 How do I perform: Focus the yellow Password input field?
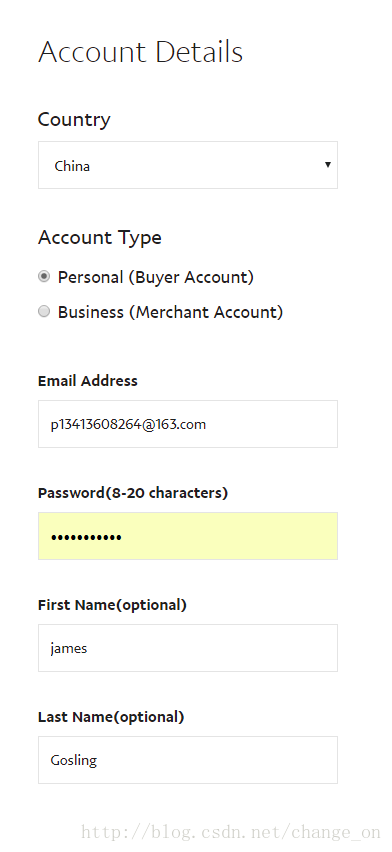(x=188, y=536)
